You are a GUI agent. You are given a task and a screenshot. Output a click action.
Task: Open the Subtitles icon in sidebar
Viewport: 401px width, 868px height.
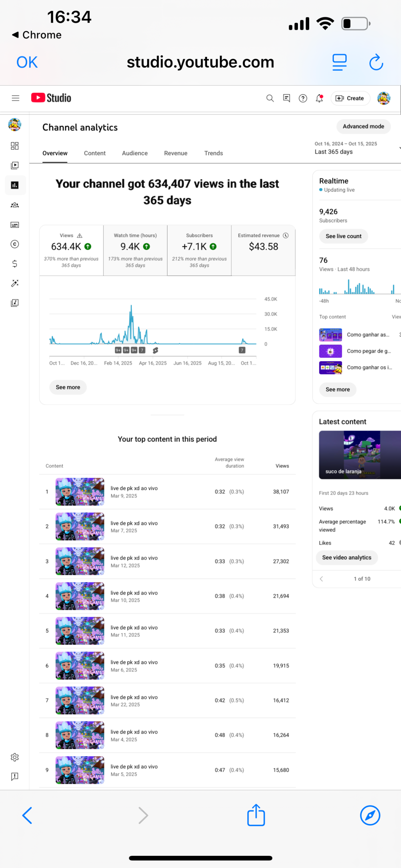[x=15, y=225]
